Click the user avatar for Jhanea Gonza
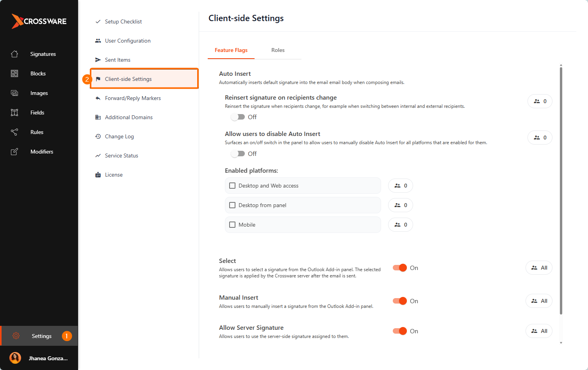The height and width of the screenshot is (370, 588). [x=15, y=358]
